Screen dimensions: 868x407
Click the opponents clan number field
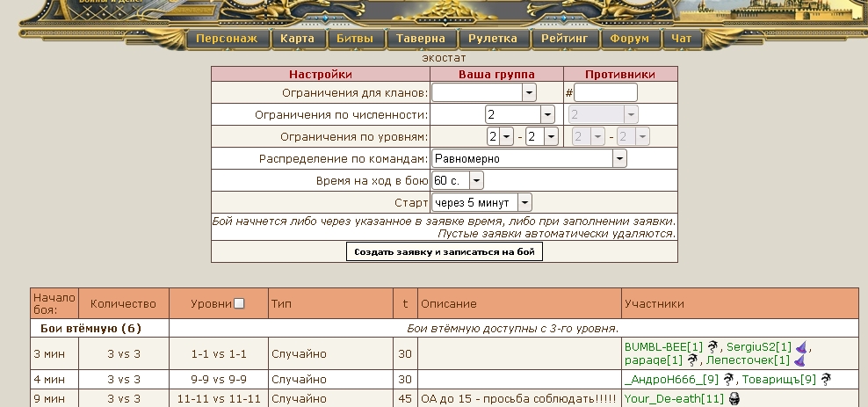coord(605,92)
